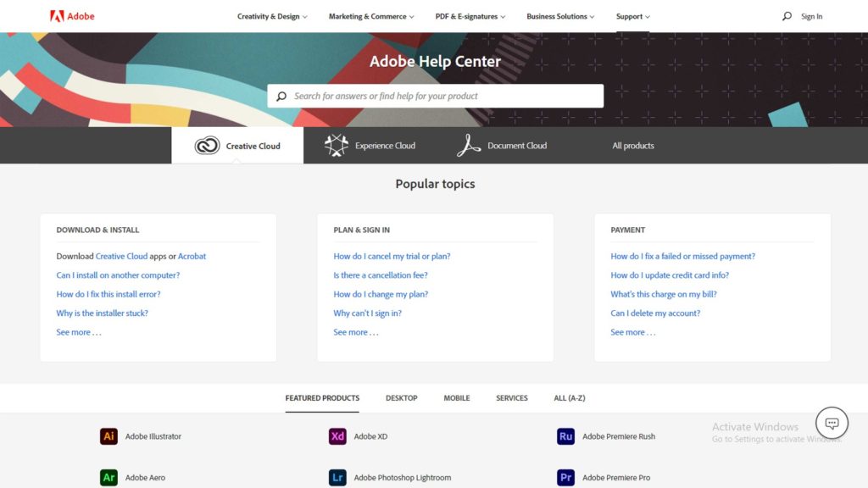Expand Marketing & Commerce menu
Screen dimensions: 868x488
pyautogui.click(x=371, y=17)
